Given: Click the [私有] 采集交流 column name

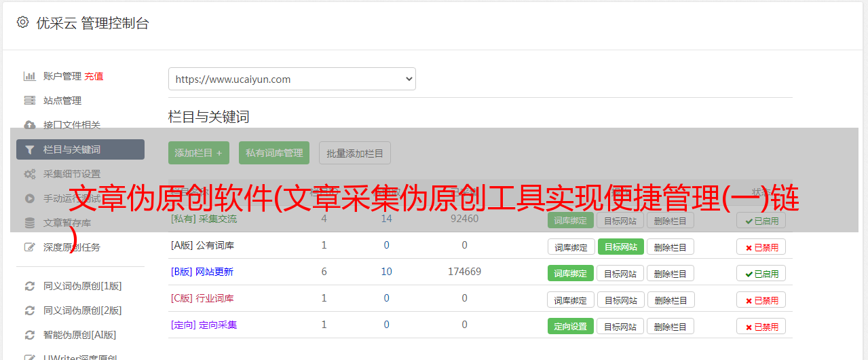Looking at the screenshot, I should 204,219.
